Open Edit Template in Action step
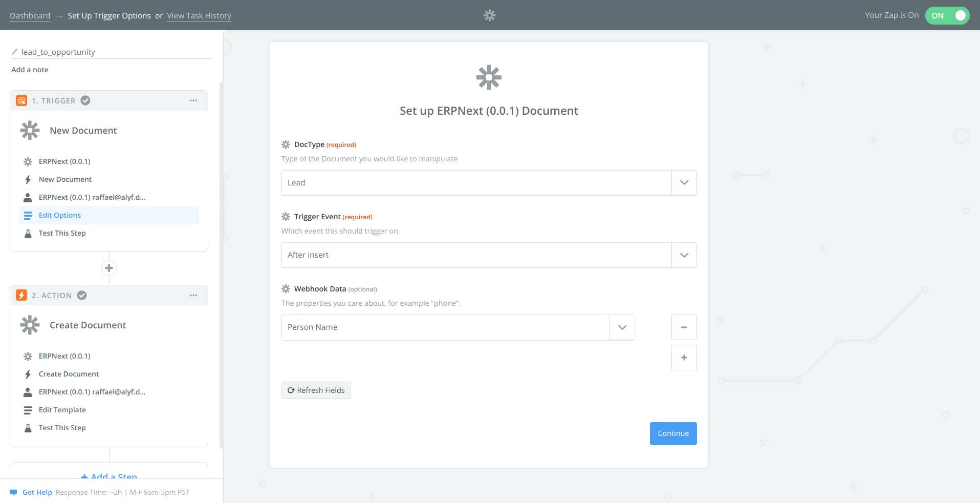Viewport: 980px width, 503px height. (62, 410)
